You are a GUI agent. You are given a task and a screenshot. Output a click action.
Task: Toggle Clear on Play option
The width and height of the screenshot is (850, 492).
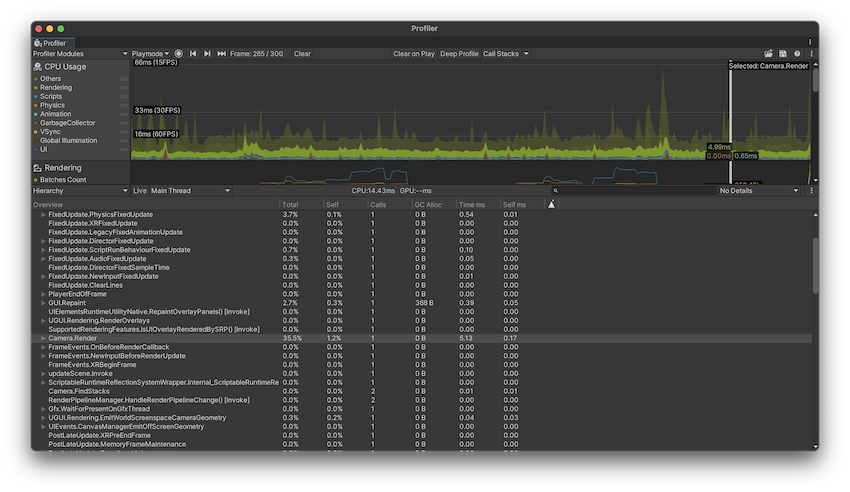click(x=413, y=54)
